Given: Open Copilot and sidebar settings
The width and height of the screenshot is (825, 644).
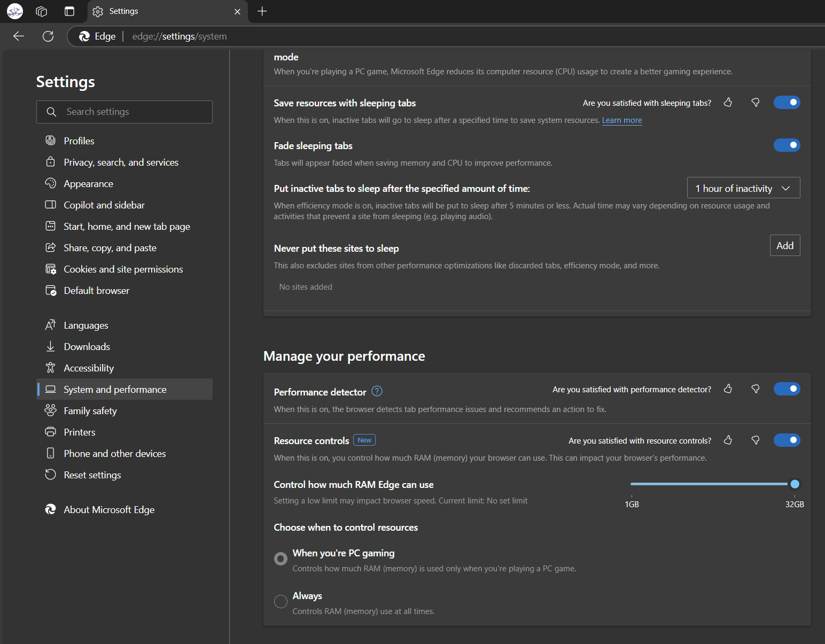Looking at the screenshot, I should [124, 205].
